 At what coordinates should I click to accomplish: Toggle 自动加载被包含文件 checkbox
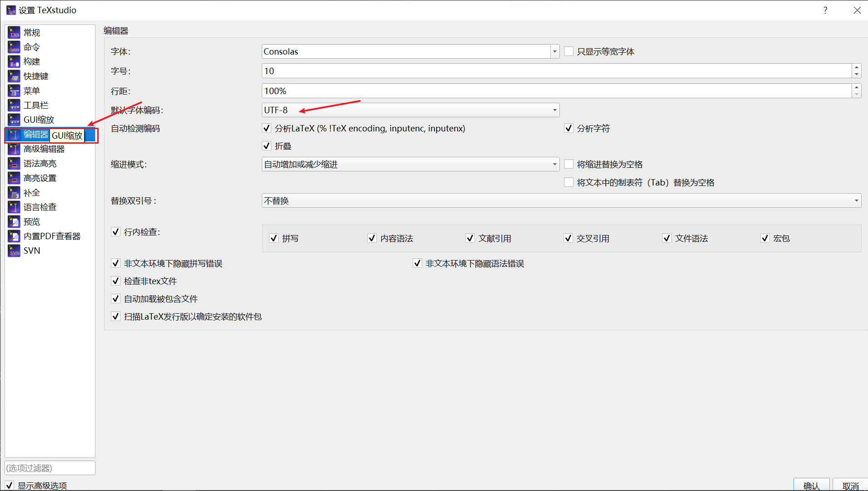point(116,299)
